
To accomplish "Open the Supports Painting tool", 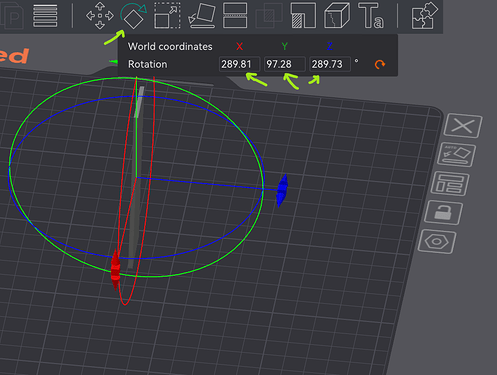I will coord(303,16).
